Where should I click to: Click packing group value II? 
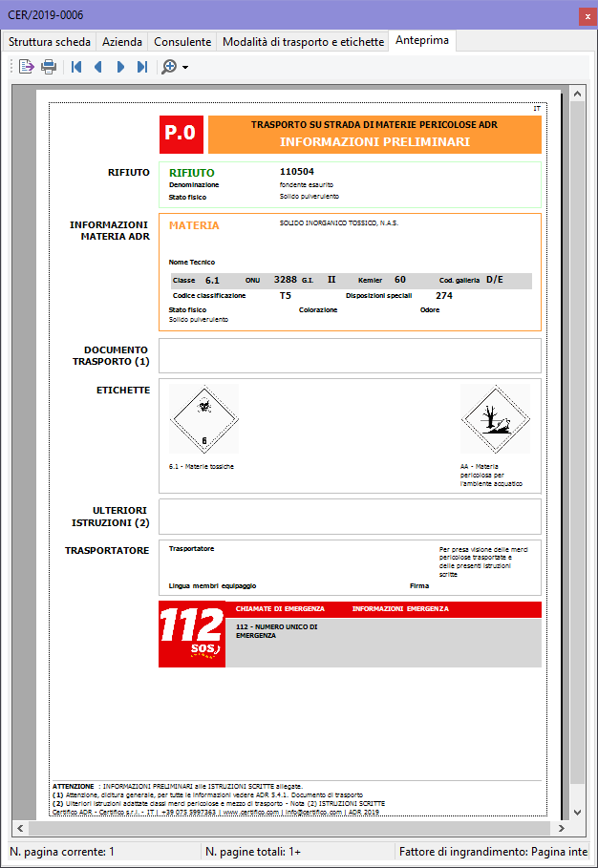[331, 280]
